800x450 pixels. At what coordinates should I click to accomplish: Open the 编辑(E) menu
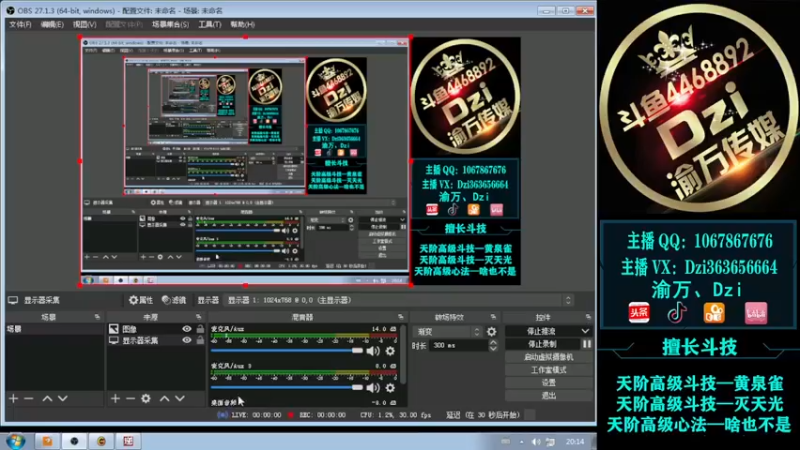[x=53, y=24]
